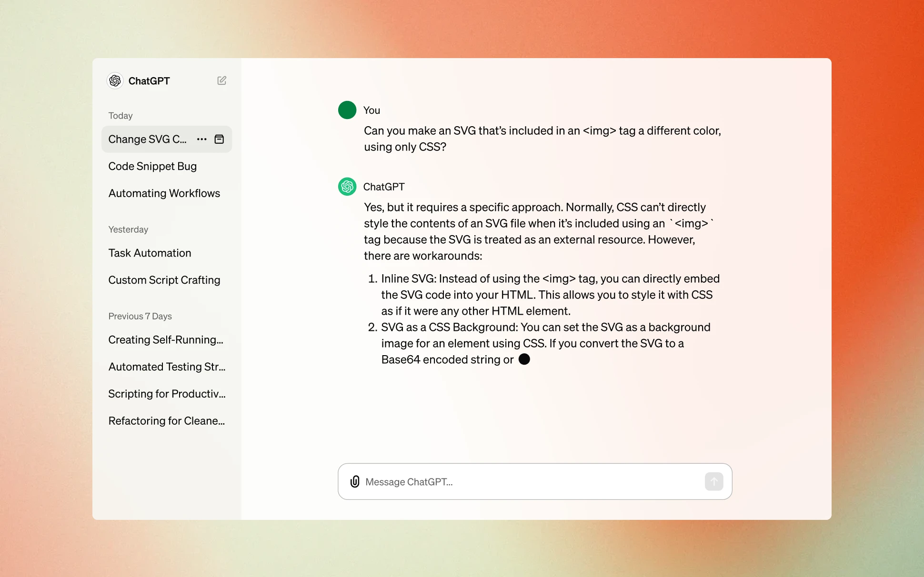
Task: Expand 'Creating Self-Running...' conversation entry
Action: tap(165, 339)
